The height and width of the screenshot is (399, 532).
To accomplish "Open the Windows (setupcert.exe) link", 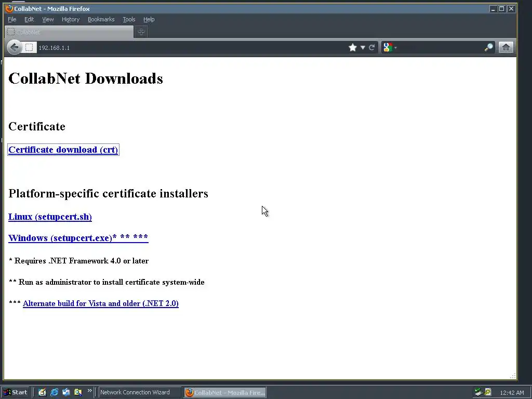I will 78,238.
